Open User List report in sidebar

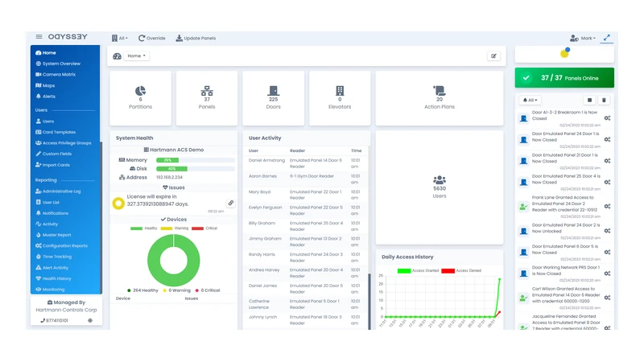[x=47, y=203]
